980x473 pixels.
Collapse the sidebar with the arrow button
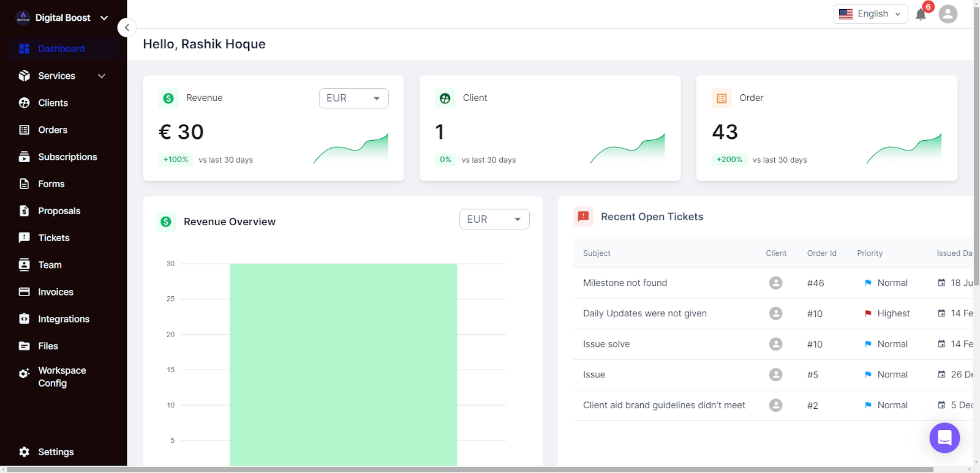pyautogui.click(x=127, y=28)
